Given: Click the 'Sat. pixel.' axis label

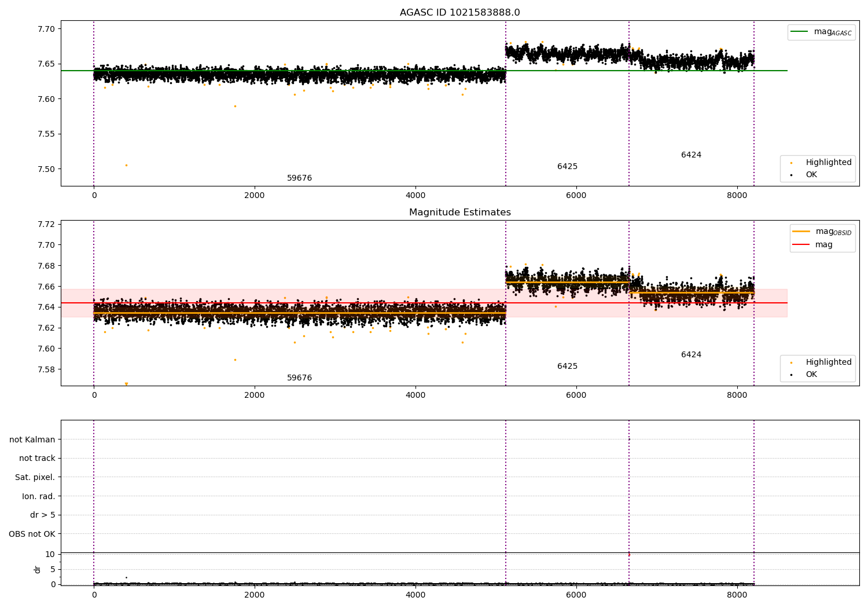Looking at the screenshot, I should tap(35, 478).
